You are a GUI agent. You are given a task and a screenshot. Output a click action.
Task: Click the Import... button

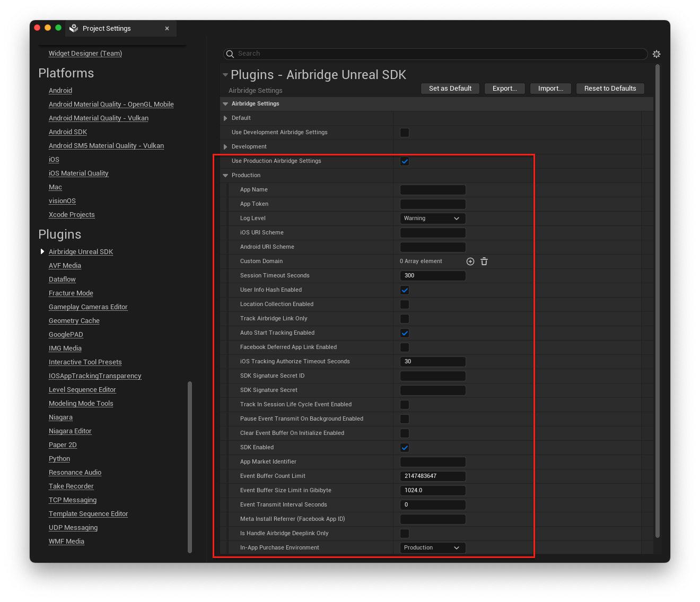[550, 89]
